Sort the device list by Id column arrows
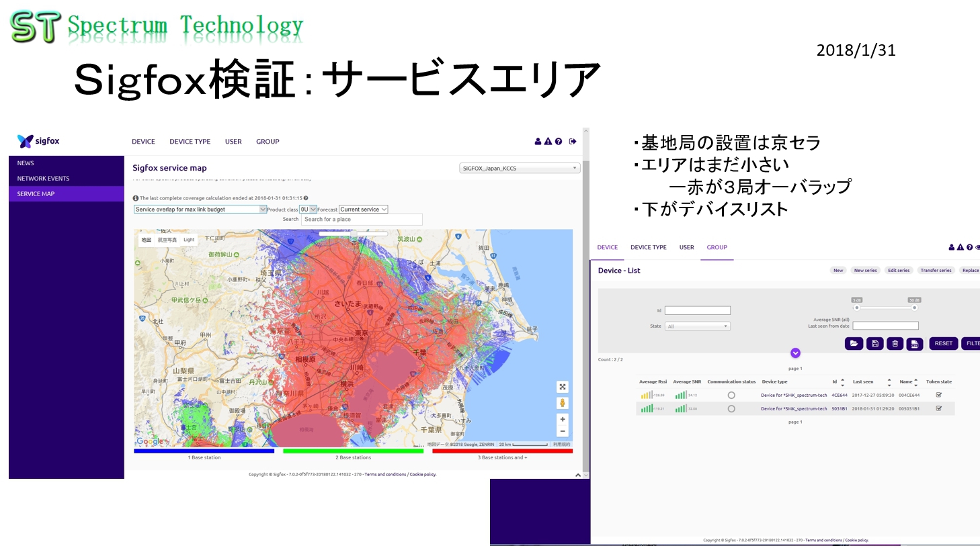The height and width of the screenshot is (550, 980). (x=843, y=382)
